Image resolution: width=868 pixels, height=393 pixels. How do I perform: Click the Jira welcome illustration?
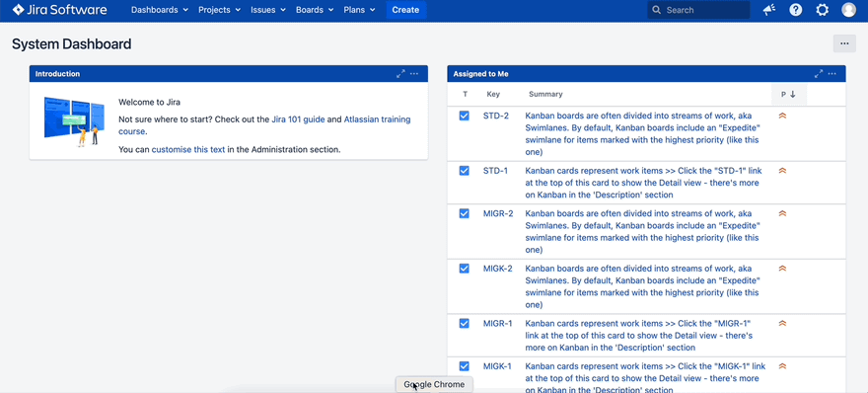click(74, 121)
